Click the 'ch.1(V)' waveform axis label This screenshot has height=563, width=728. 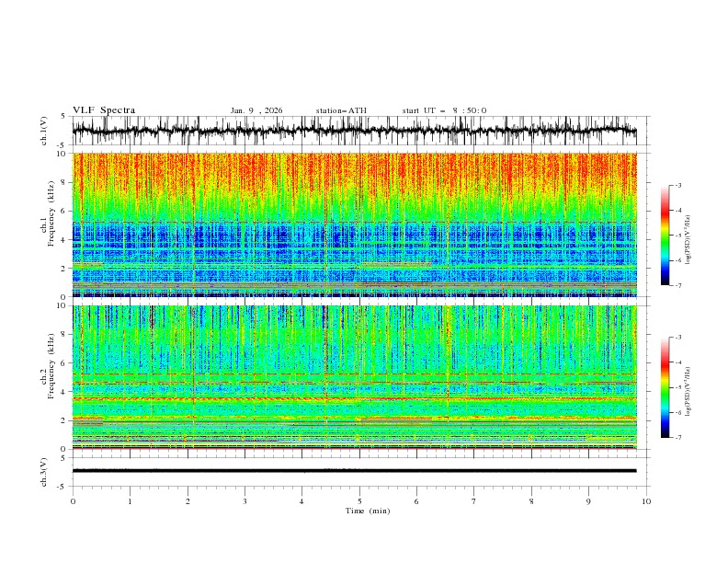coord(44,131)
